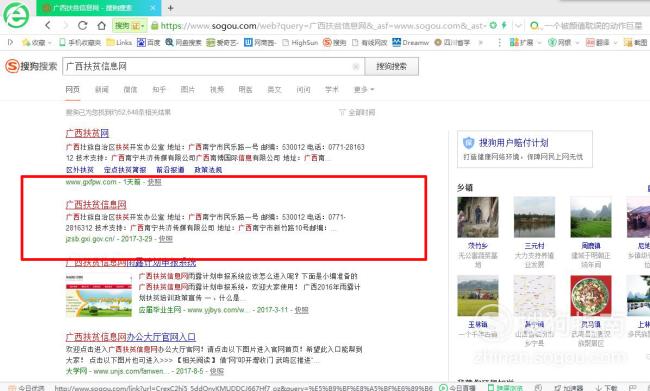Click the 雨露计划申报系统 result thumbnail
Screen dimensions: 650x391
[99, 294]
